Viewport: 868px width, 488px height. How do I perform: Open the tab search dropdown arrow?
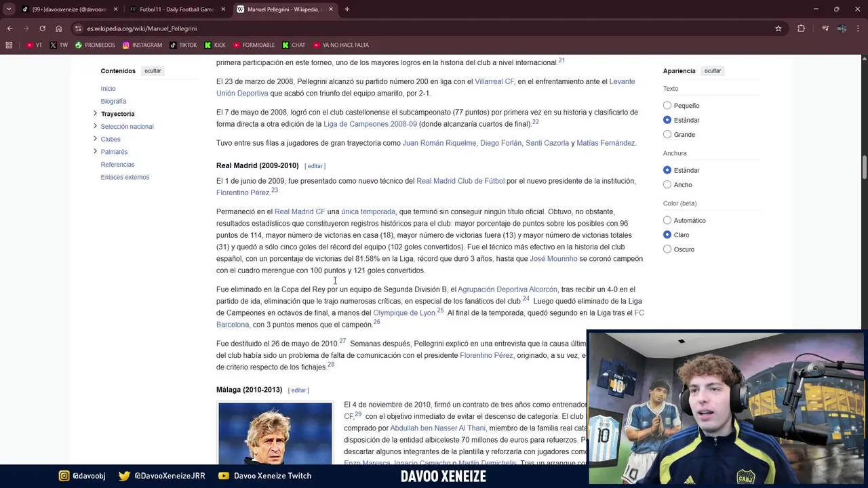point(9,9)
